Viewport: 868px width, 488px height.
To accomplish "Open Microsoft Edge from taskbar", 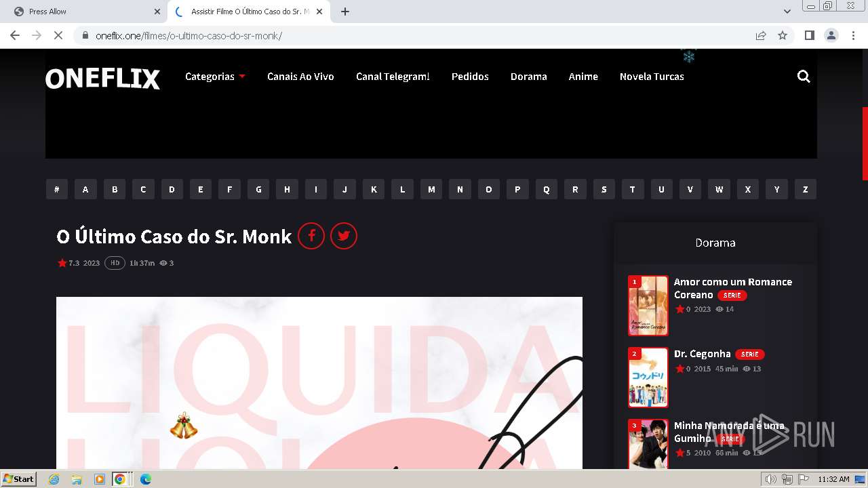I will [x=145, y=479].
